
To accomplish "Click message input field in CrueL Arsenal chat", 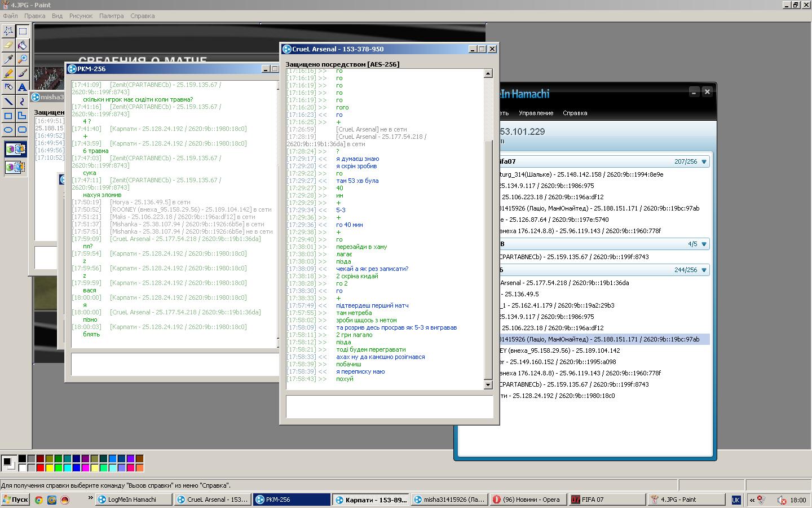I will [389, 406].
